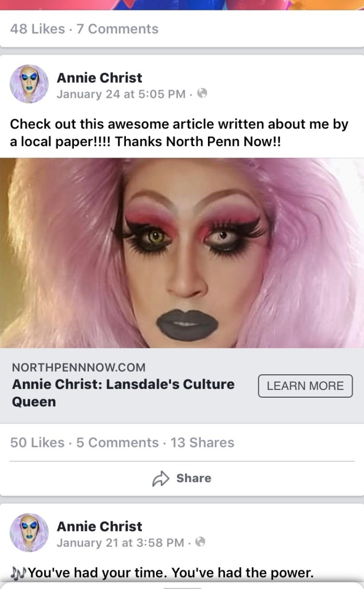Open Annie Christ profile name on January 24 post
This screenshot has width=364, height=589.
pyautogui.click(x=99, y=78)
